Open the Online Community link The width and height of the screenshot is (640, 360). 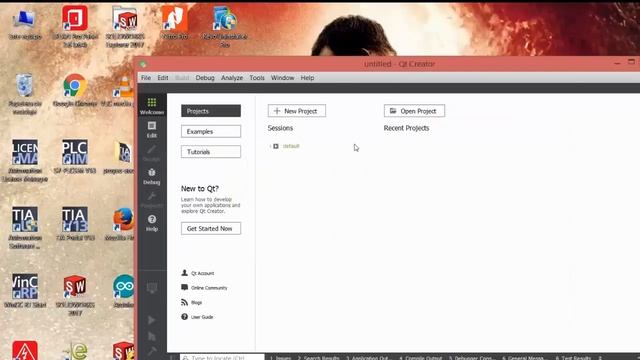point(209,288)
